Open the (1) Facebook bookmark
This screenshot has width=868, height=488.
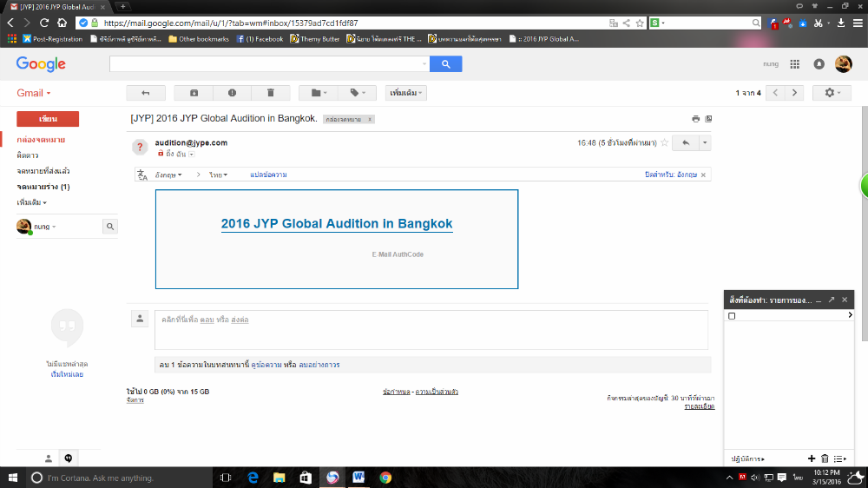coord(260,39)
